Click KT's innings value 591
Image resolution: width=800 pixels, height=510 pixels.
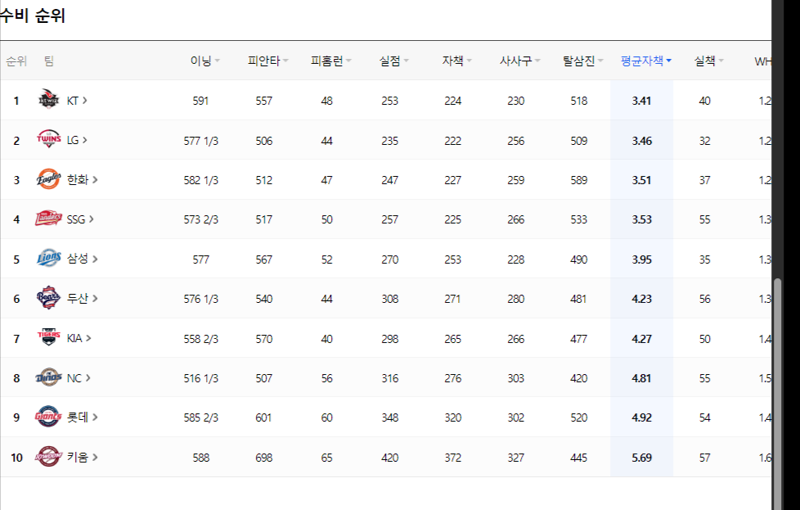201,101
